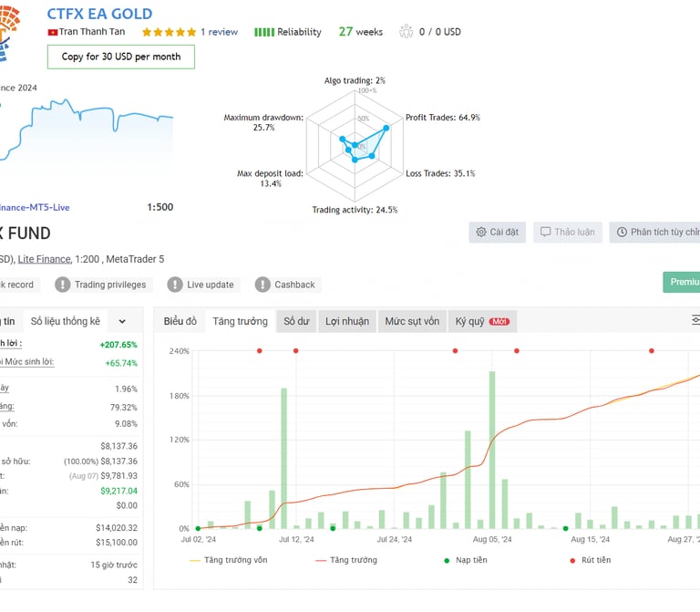Click author name Tran Thanh Tan
Viewport: 700px width, 612px height.
pos(92,32)
